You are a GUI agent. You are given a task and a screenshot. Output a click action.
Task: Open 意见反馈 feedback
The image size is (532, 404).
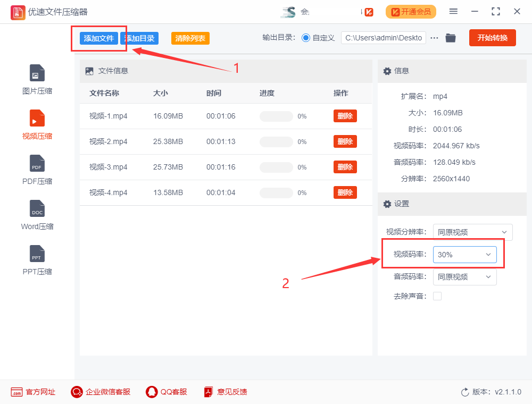pyautogui.click(x=225, y=392)
